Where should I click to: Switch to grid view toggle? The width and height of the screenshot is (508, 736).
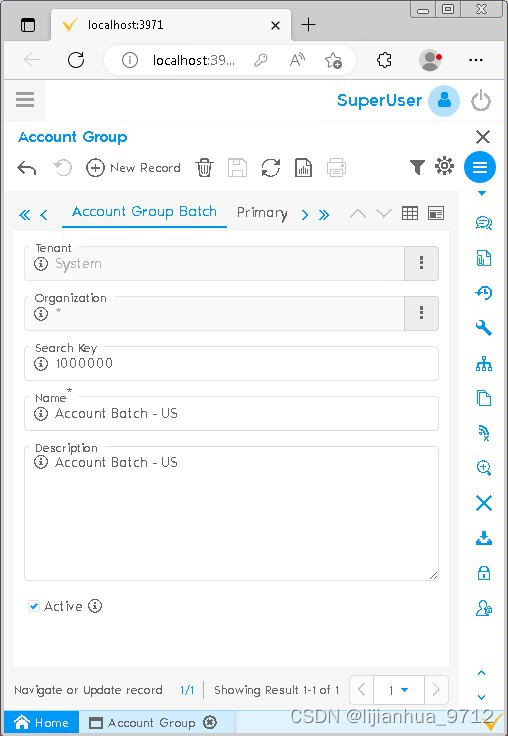point(409,214)
